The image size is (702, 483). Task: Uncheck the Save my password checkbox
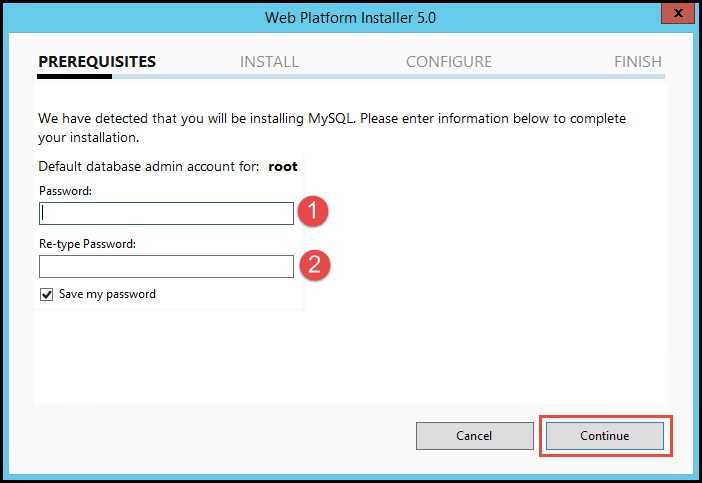46,294
